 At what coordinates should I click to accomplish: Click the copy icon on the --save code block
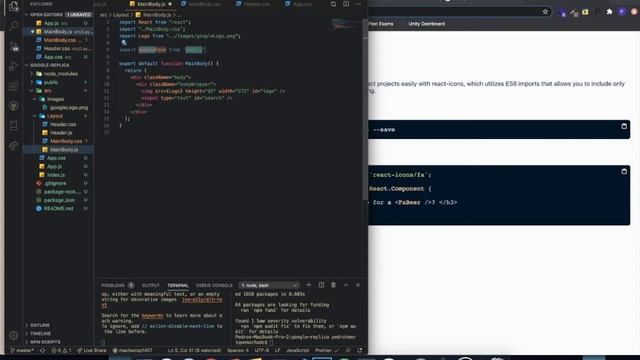coord(624,126)
